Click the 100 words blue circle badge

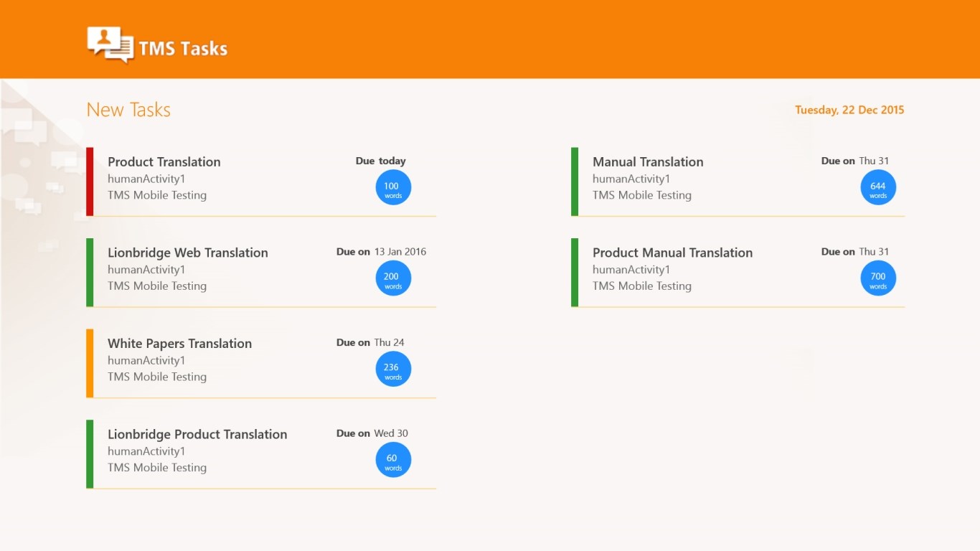[393, 187]
